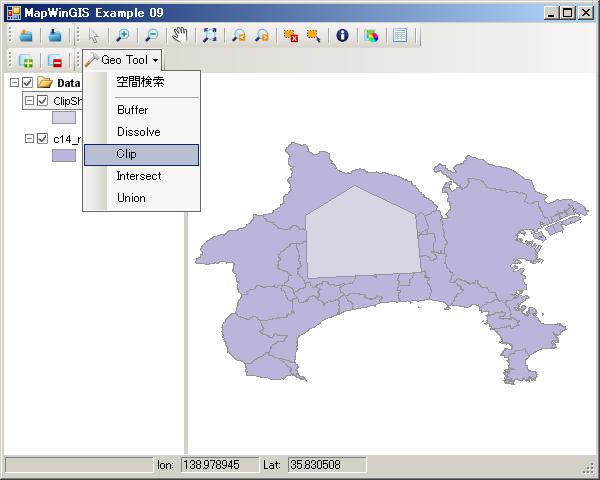Click the Zoom Out magnifier tool
The image size is (600, 480).
click(x=151, y=35)
